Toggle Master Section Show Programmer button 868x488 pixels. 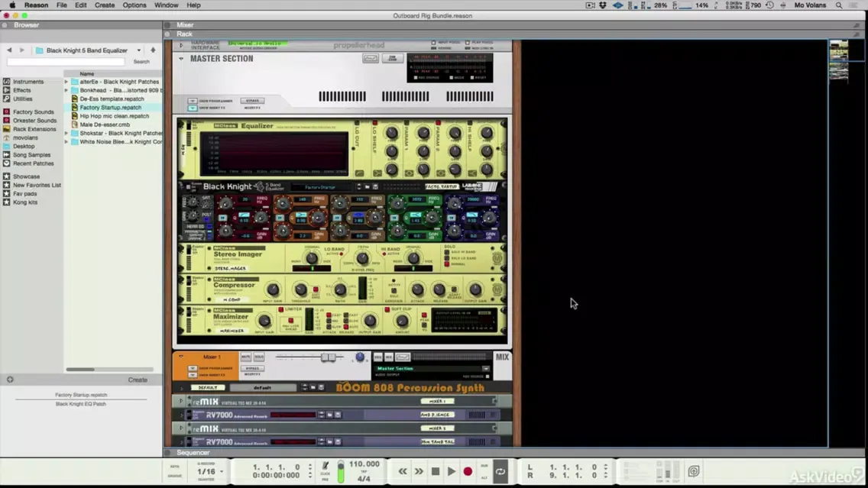tap(192, 102)
